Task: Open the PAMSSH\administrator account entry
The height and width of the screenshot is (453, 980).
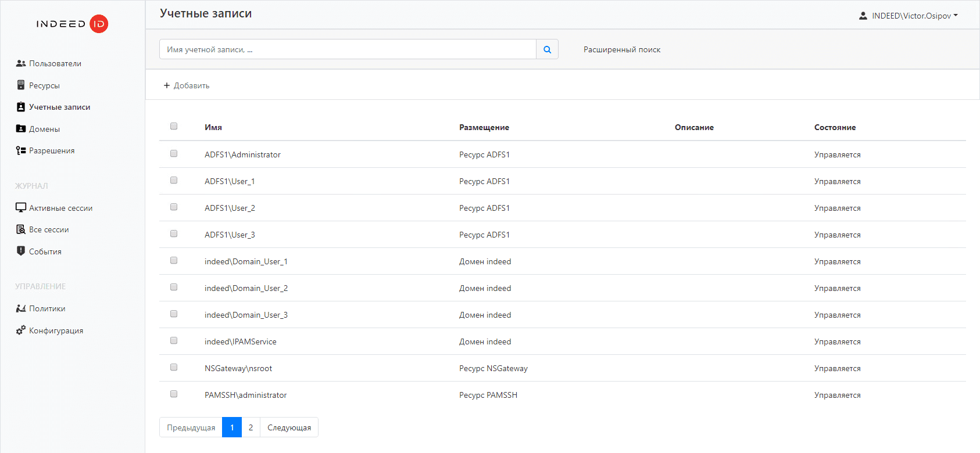Action: (x=245, y=395)
